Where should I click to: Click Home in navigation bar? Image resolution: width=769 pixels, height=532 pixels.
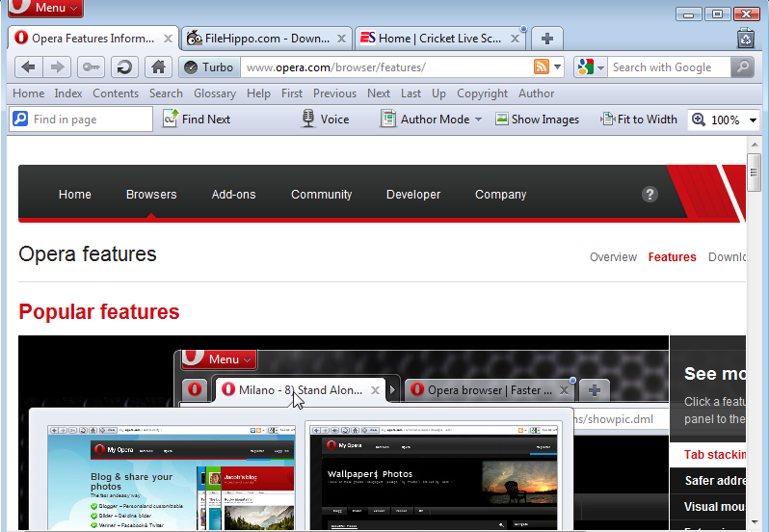click(x=29, y=93)
